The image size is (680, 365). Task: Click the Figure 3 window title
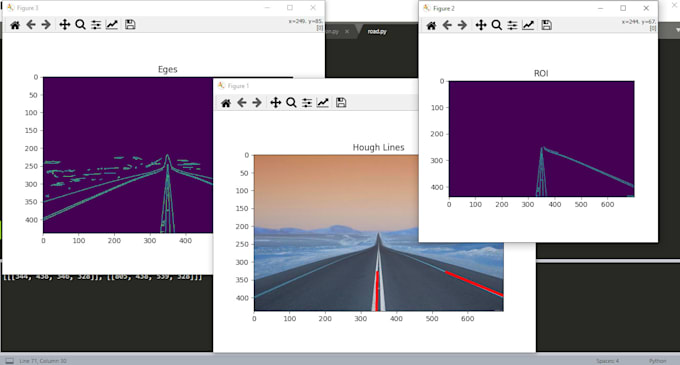tap(27, 8)
